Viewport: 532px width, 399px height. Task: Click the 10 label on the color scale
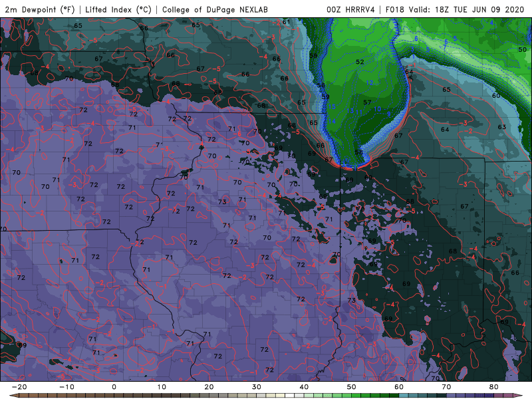[x=162, y=387]
